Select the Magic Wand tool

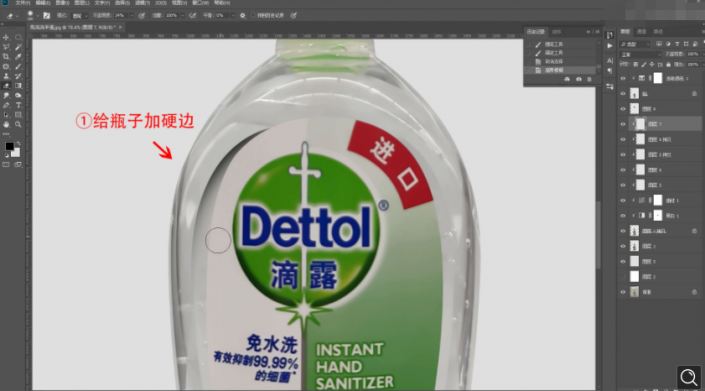pos(18,47)
